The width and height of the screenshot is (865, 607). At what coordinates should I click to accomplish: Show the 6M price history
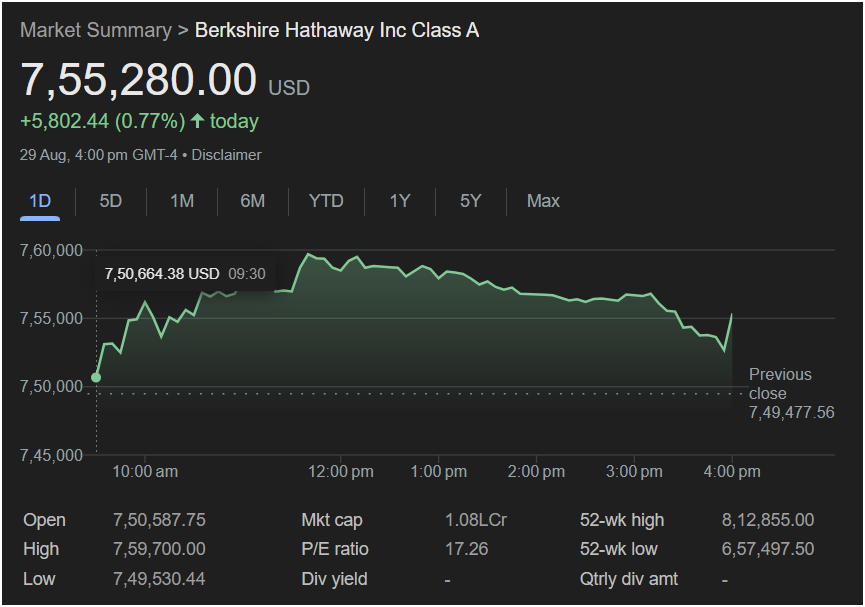pos(253,201)
